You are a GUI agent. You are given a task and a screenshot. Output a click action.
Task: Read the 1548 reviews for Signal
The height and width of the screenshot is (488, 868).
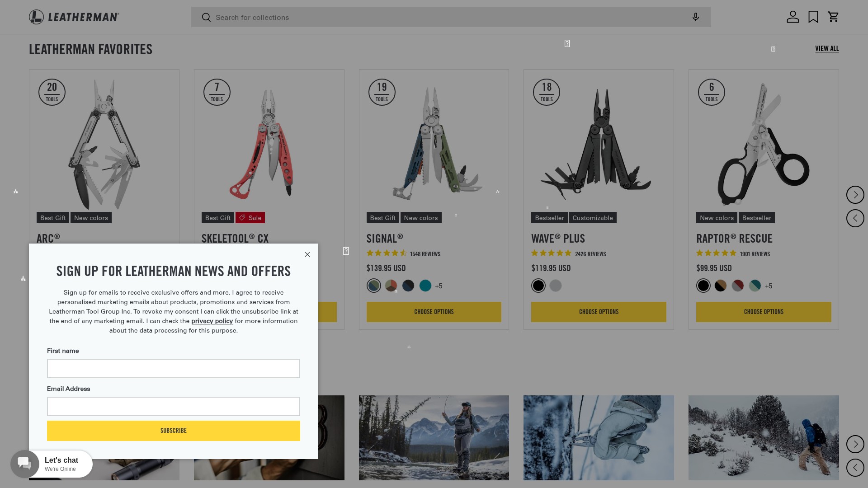point(425,254)
